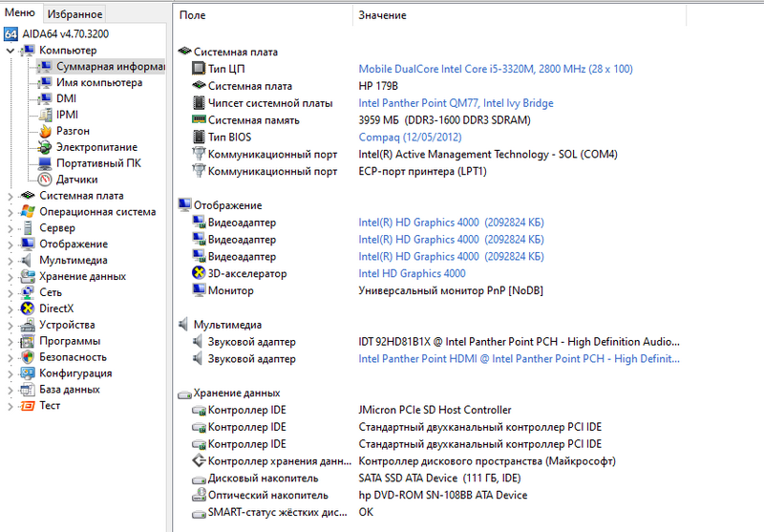
Task: Collapse the Компьютер tree node
Action: tap(11, 51)
